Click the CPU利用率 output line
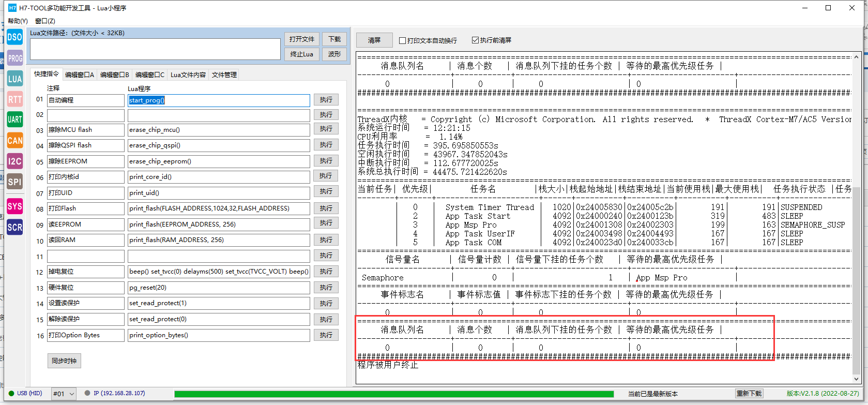This screenshot has width=868, height=405. click(x=410, y=137)
